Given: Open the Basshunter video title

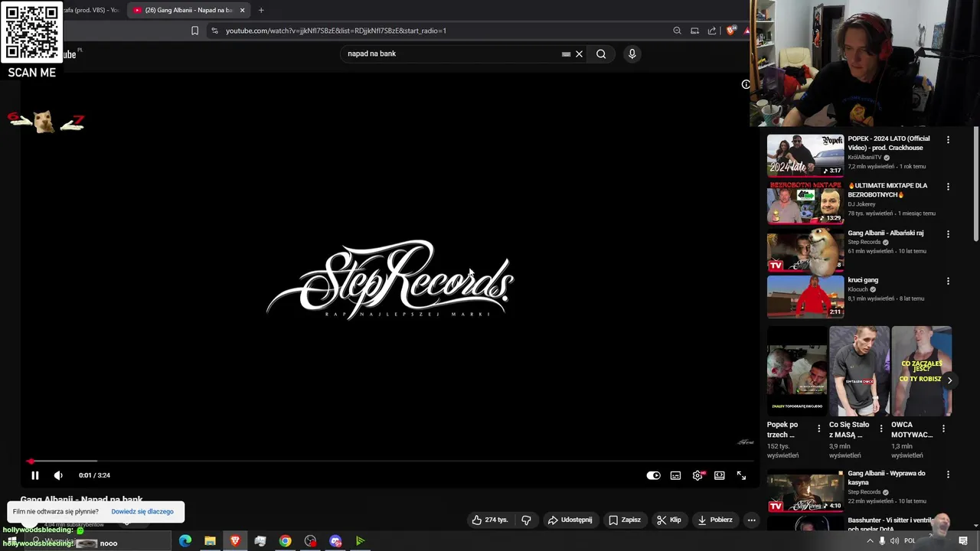Looking at the screenshot, I should (x=890, y=524).
